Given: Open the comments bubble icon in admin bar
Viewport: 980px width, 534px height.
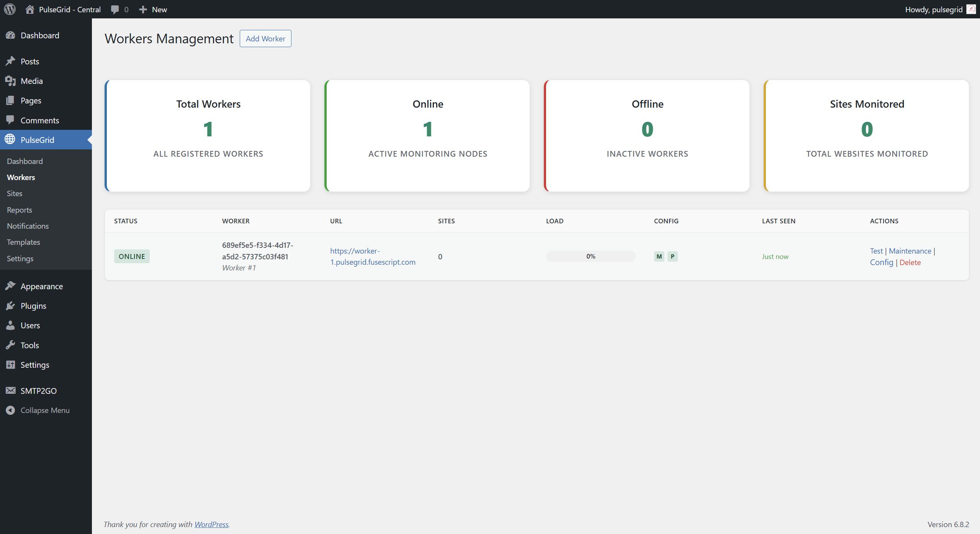Looking at the screenshot, I should (115, 10).
